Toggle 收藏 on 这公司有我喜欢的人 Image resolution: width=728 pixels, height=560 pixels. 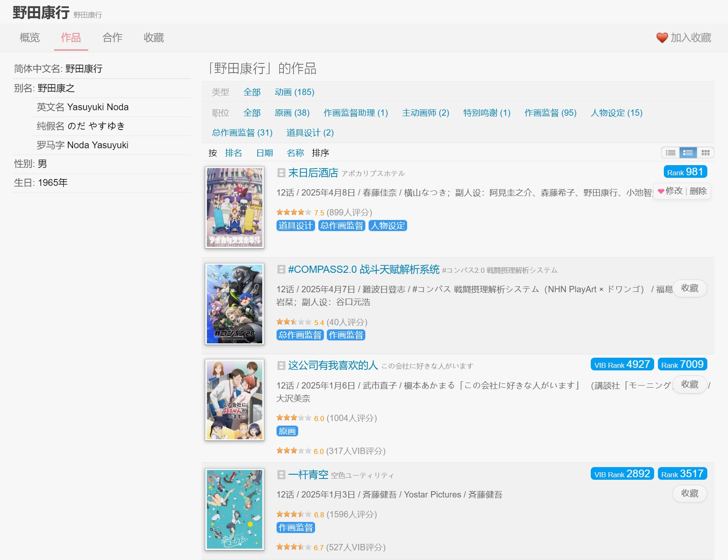coord(690,385)
